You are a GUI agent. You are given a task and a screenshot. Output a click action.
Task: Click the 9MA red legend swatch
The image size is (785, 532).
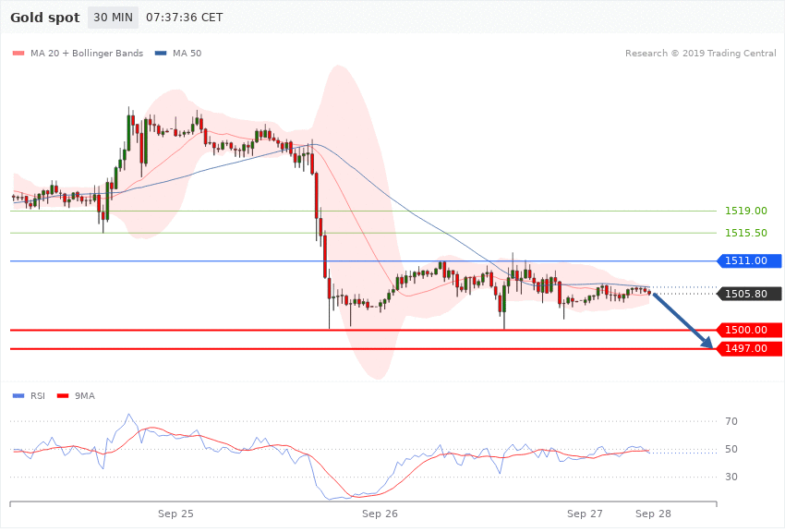(x=63, y=396)
